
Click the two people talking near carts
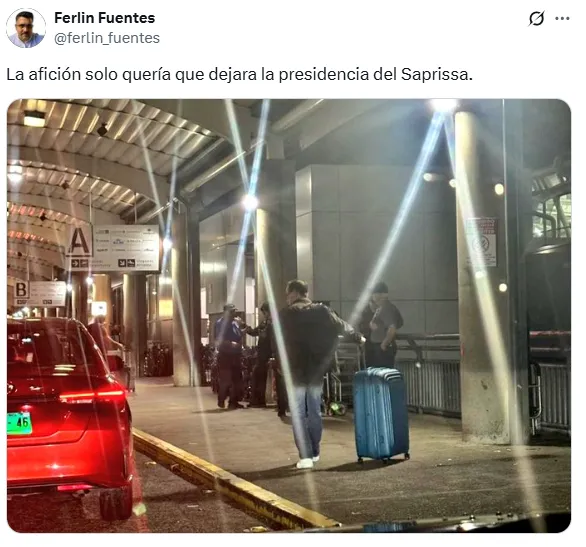coord(246,356)
